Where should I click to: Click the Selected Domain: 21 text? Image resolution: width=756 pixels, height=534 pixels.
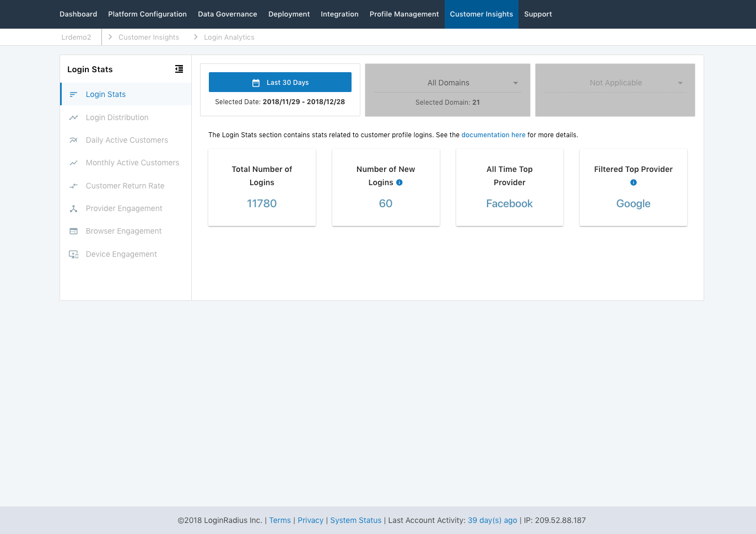point(447,103)
